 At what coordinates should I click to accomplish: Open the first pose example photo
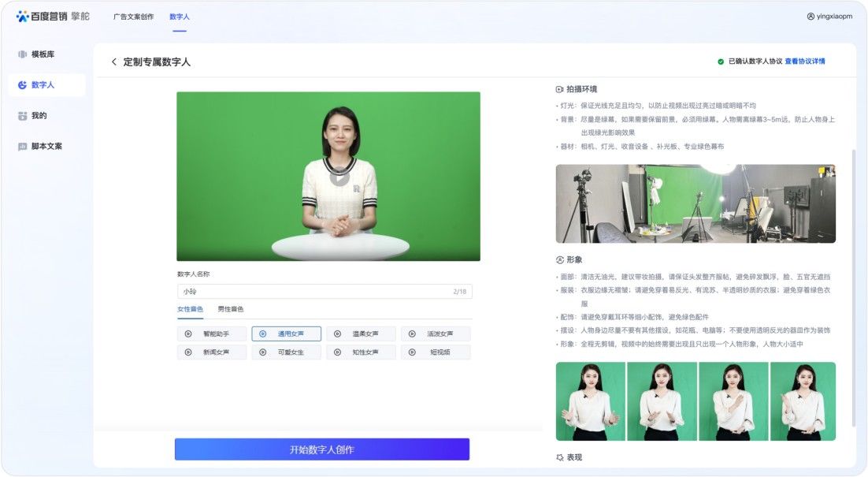coord(591,401)
